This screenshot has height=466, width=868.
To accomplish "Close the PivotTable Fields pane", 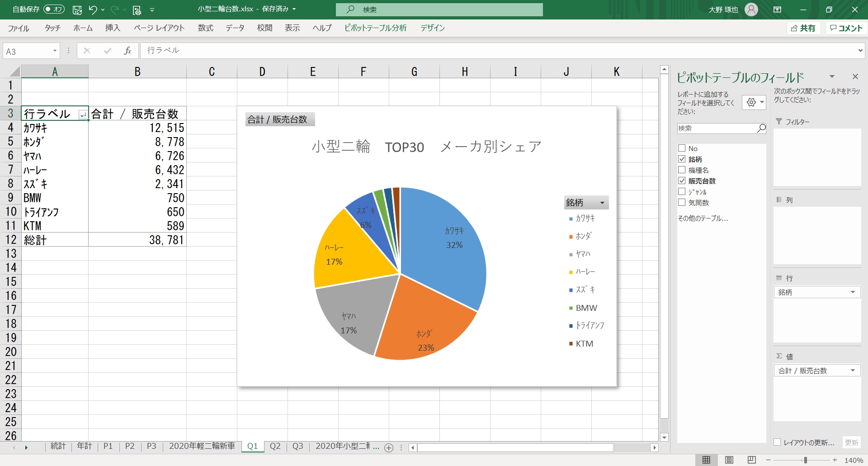I will click(855, 76).
